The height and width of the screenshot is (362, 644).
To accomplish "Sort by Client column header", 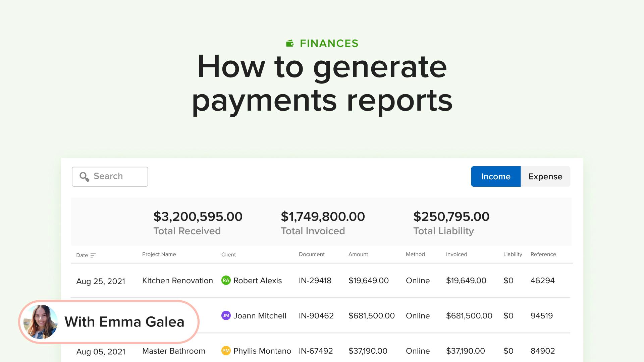I will 228,255.
